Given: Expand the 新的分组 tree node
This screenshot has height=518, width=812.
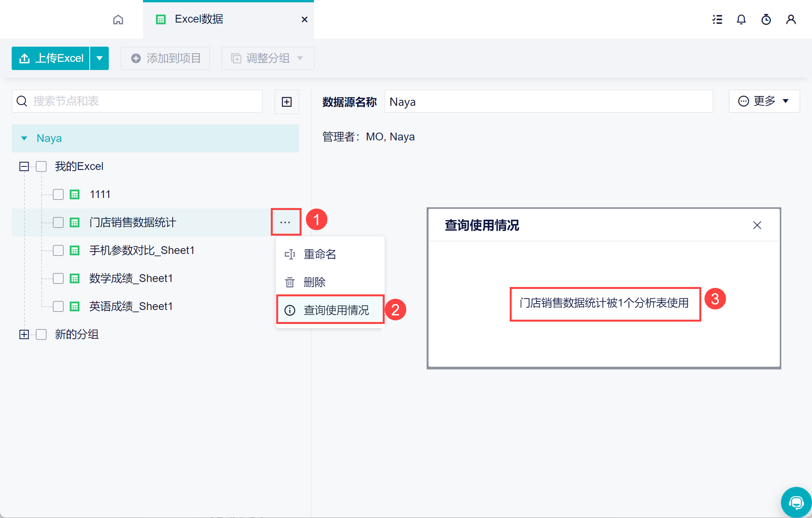Looking at the screenshot, I should click(x=24, y=334).
